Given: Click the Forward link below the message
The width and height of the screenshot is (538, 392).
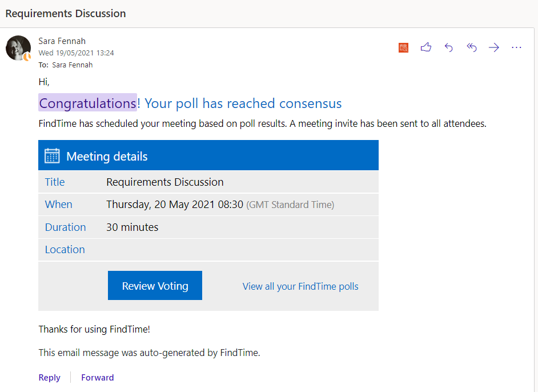Looking at the screenshot, I should [x=97, y=378].
